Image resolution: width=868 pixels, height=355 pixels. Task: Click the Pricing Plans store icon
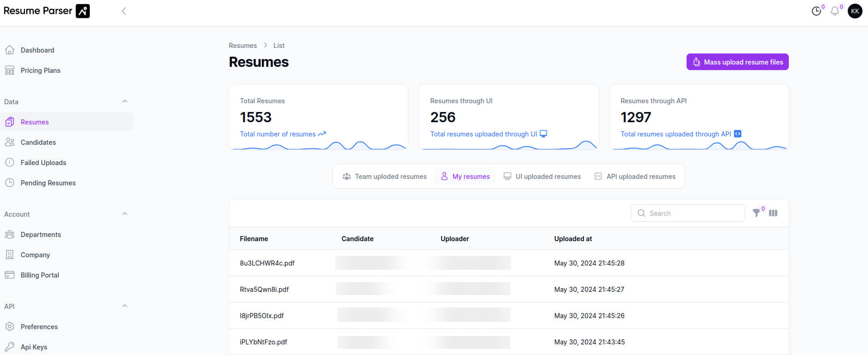(x=10, y=70)
